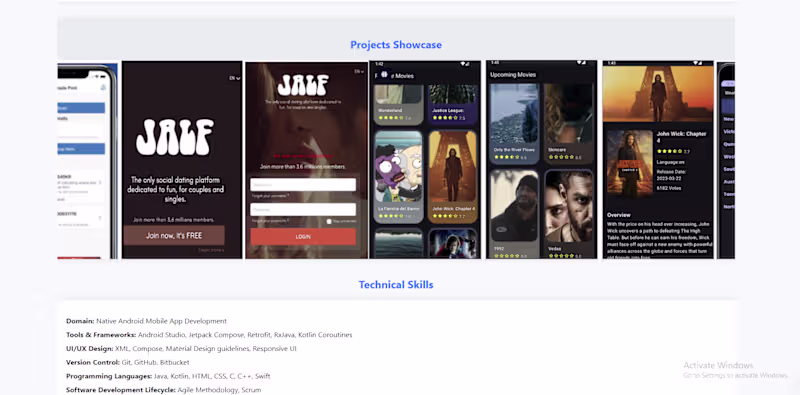800x395 pixels.
Task: Click the John Wick detail star rating
Action: [669, 151]
